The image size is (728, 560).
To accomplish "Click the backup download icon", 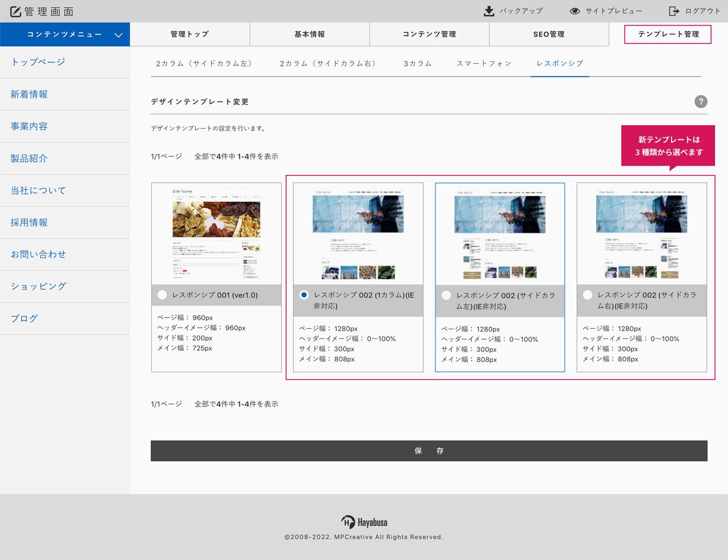I will point(489,11).
